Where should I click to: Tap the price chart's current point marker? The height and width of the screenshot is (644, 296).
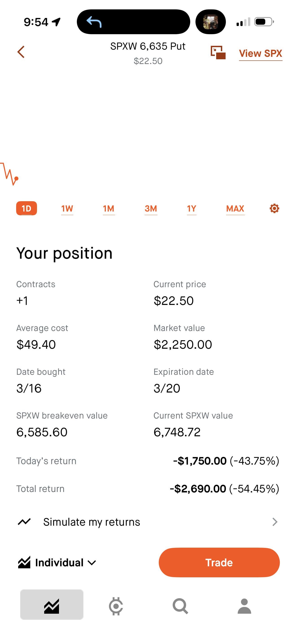[x=16, y=179]
